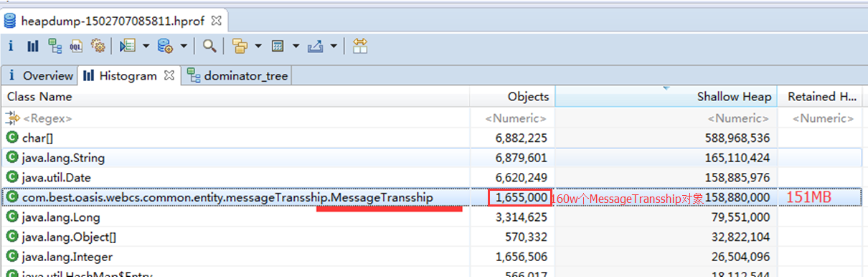Viewport: 868px width, 279px height.
Task: Open the OQL query editor
Action: point(76,46)
